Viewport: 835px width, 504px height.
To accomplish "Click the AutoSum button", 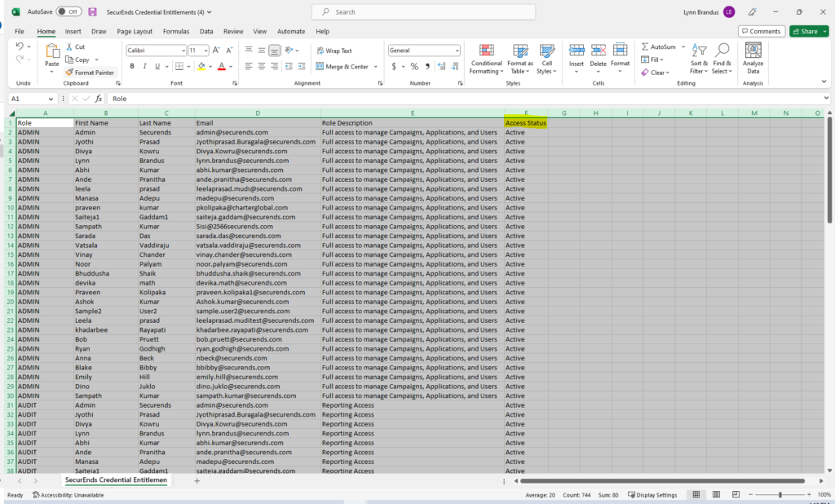I will click(x=658, y=46).
